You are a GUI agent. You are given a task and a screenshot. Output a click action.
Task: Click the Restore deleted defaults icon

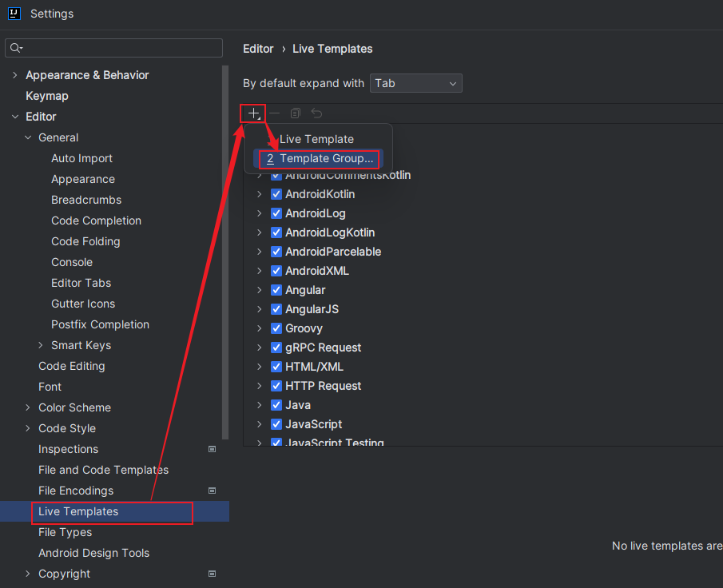[316, 113]
